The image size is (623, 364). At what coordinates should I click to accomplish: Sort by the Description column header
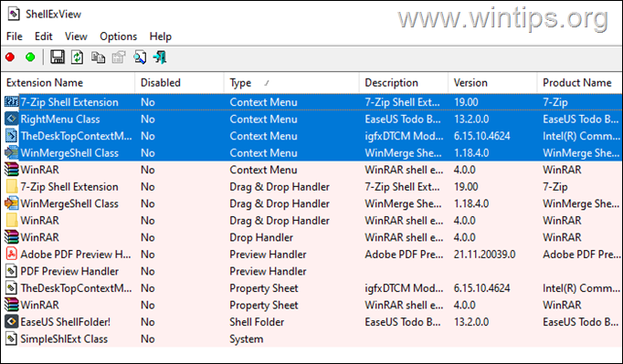(x=404, y=83)
